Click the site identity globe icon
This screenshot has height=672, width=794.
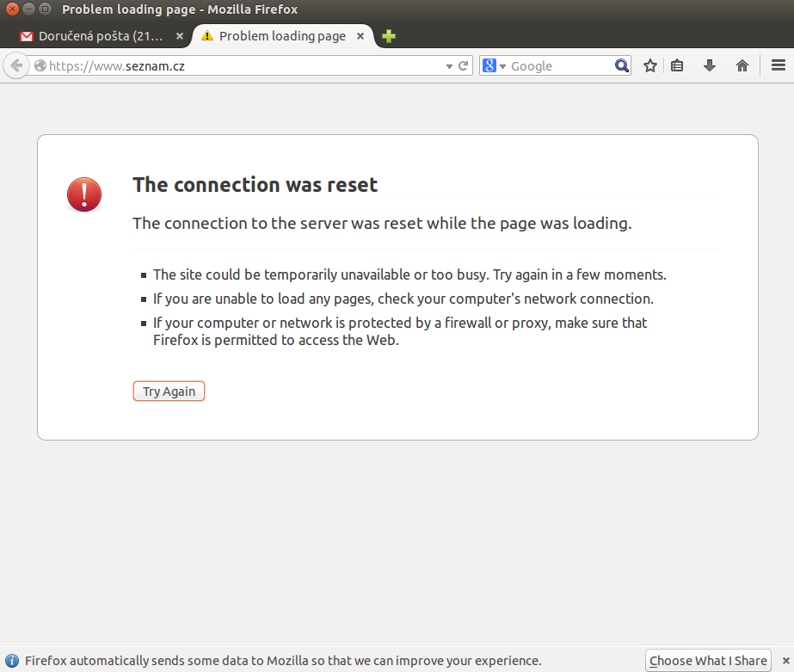(x=40, y=66)
